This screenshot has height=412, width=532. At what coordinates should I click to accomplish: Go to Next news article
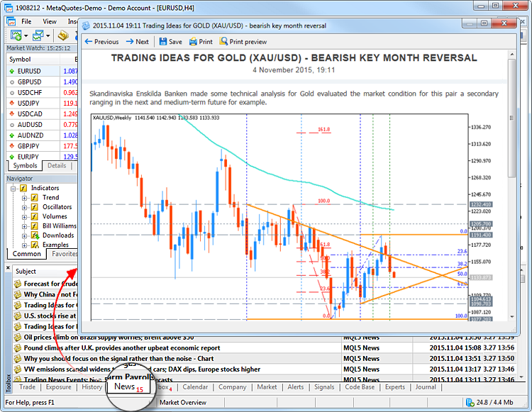pos(137,41)
